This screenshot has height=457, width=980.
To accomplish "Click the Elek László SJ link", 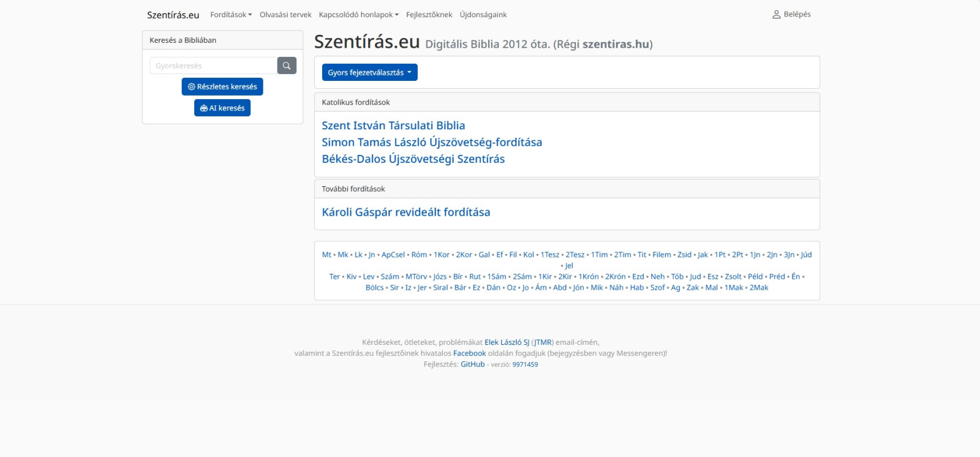I will pos(507,342).
